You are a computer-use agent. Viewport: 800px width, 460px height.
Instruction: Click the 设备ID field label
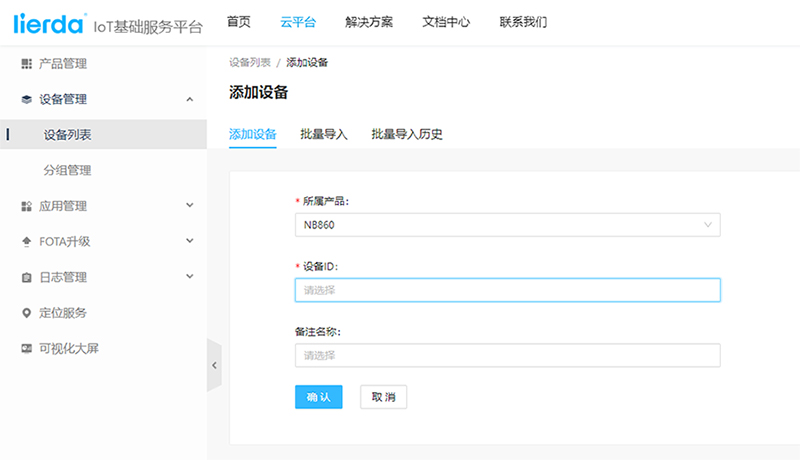[320, 267]
